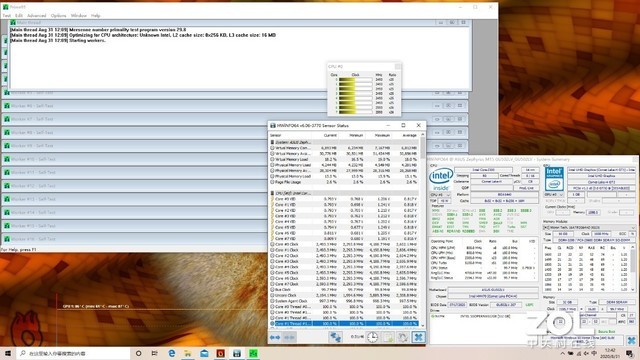Click the expand columns arrows in HWiNFO toolbar
This screenshot has height=360, width=640.
coord(275,337)
